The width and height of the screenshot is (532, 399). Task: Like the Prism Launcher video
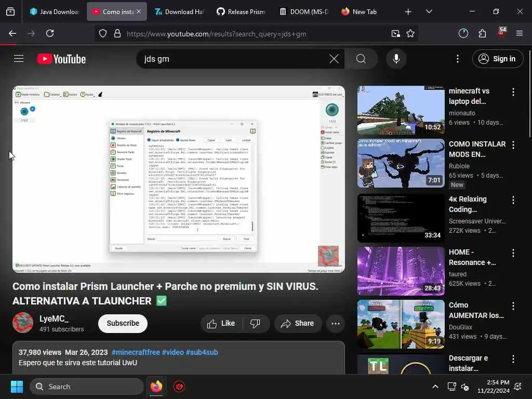pyautogui.click(x=221, y=323)
